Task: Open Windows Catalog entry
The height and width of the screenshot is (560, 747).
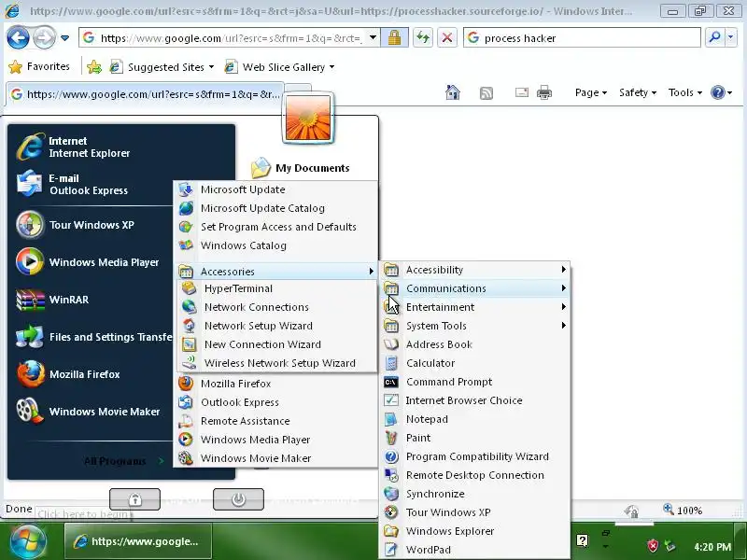Action: [275, 245]
